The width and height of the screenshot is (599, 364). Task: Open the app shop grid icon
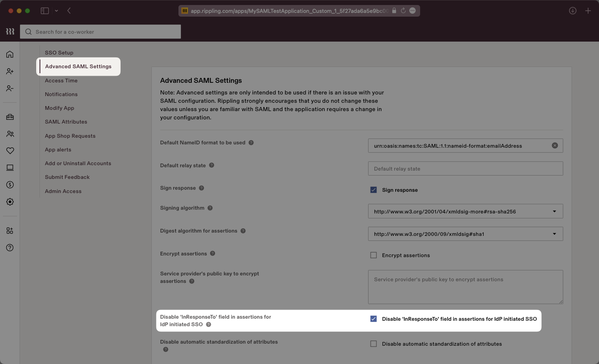coord(10,230)
